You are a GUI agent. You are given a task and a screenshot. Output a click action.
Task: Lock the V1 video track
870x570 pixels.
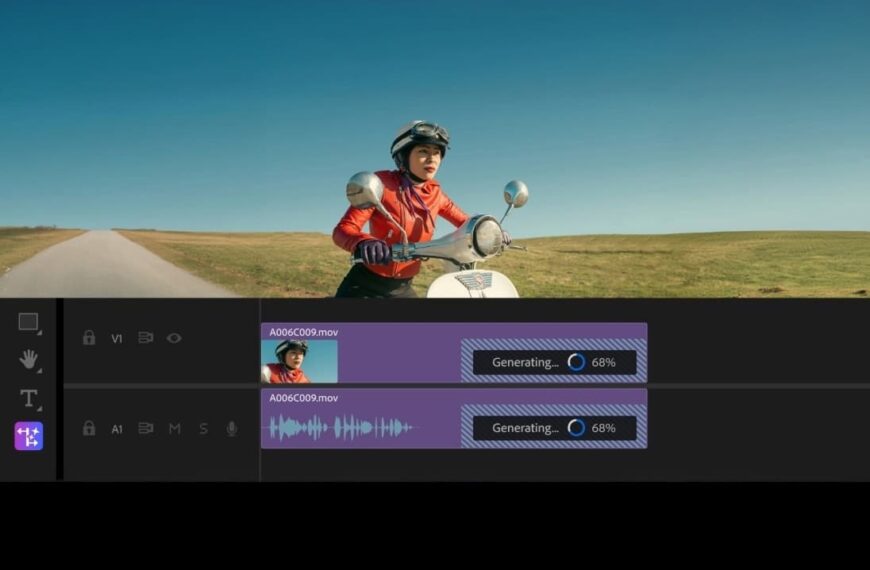click(89, 338)
